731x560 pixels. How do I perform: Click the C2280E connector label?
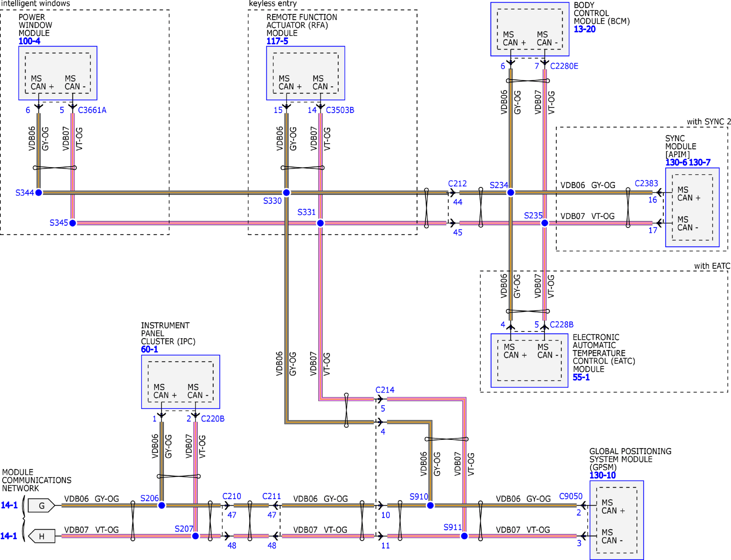pos(564,66)
